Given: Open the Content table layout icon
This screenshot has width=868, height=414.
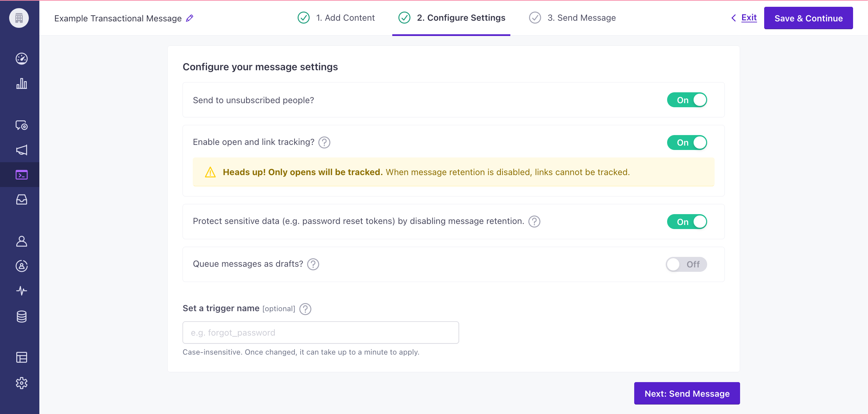Looking at the screenshot, I should click(21, 357).
